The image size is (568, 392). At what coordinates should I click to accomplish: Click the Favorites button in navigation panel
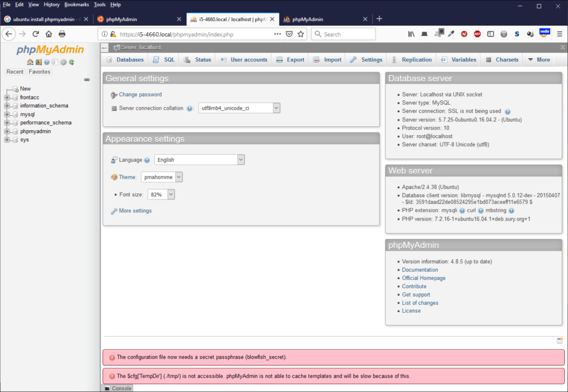point(39,72)
